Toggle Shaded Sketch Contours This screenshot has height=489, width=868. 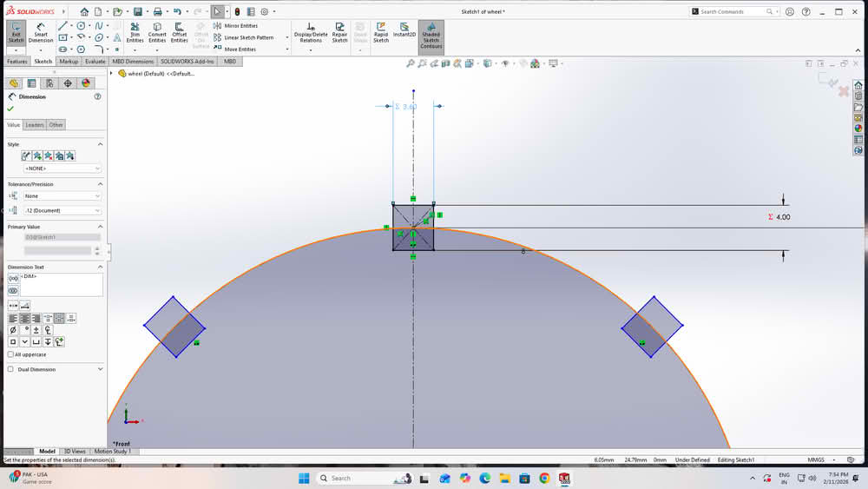tap(431, 36)
